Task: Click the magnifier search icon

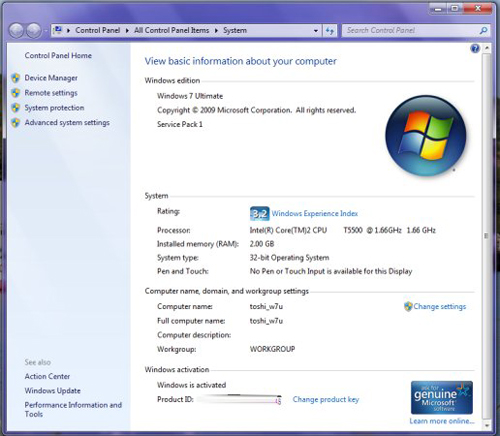Action: (x=483, y=31)
